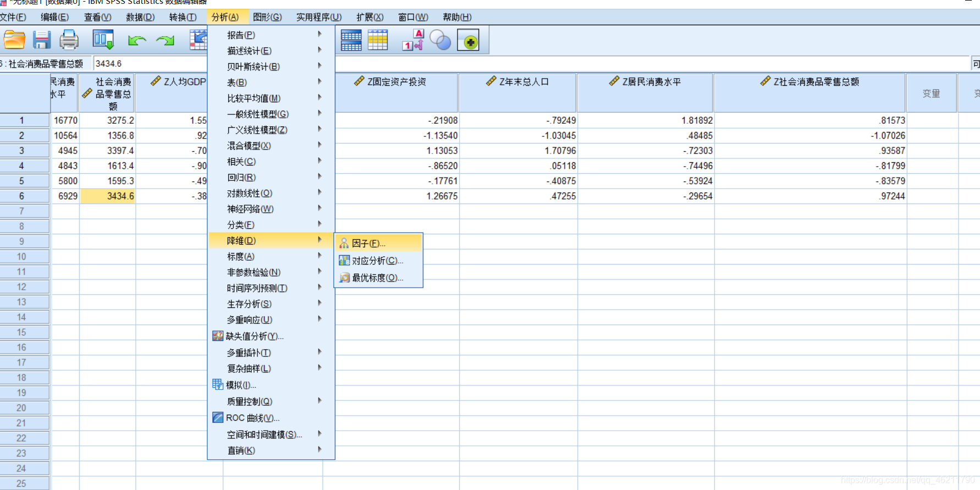This screenshot has width=980, height=490.
Task: Click the Go to case icon
Action: (x=199, y=40)
